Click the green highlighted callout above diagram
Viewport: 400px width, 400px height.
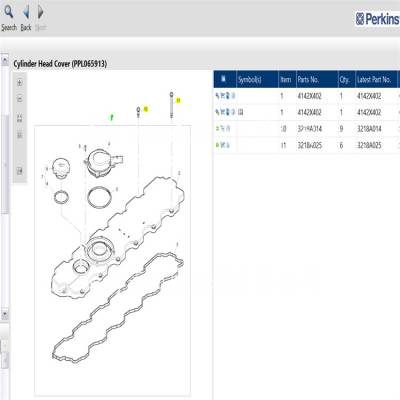pos(112,117)
